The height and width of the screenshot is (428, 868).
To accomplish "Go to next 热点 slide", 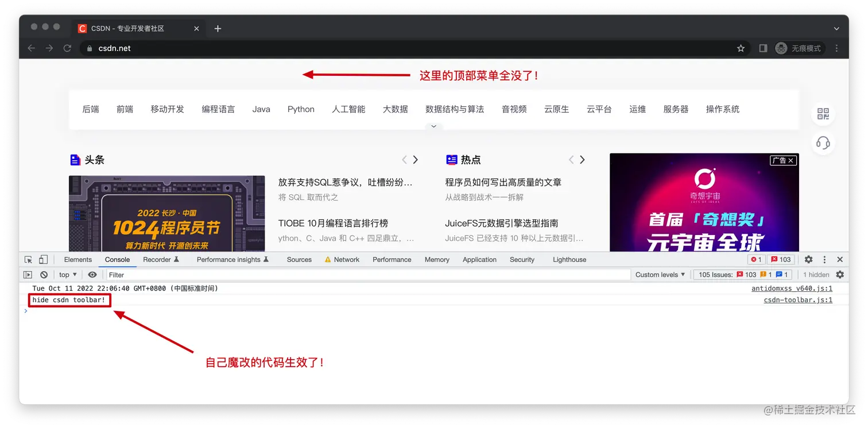I will [x=583, y=160].
